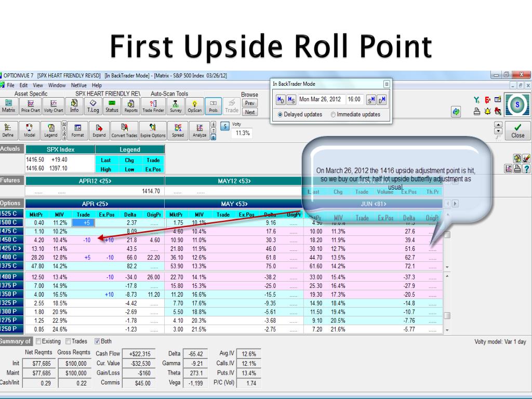Check the Existing summary checkbox
Image resolution: width=532 pixels, height=399 pixels.
38,341
